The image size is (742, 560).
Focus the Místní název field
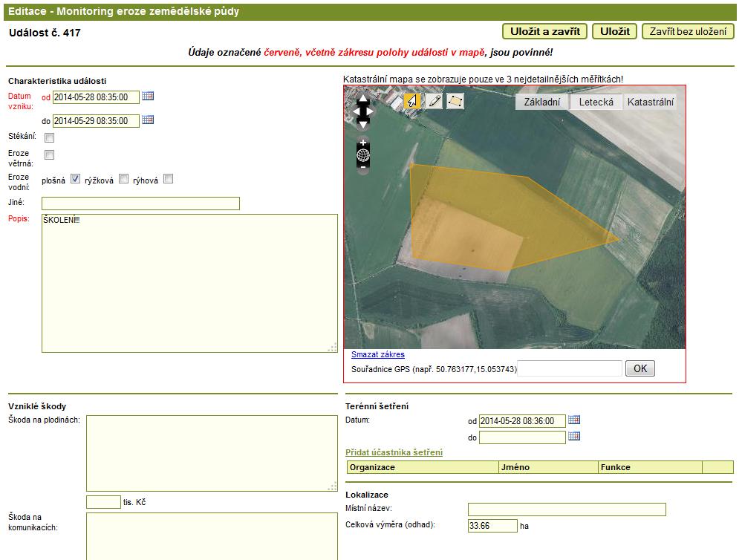click(567, 509)
